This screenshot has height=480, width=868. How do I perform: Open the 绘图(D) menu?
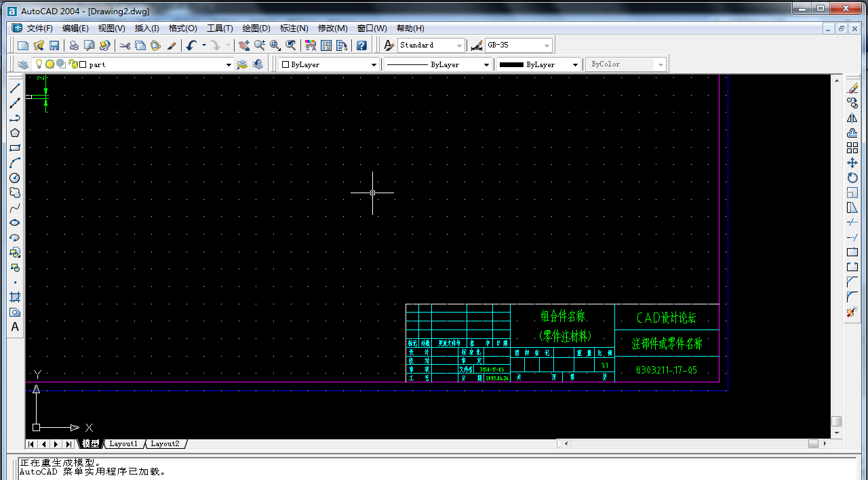pyautogui.click(x=256, y=28)
